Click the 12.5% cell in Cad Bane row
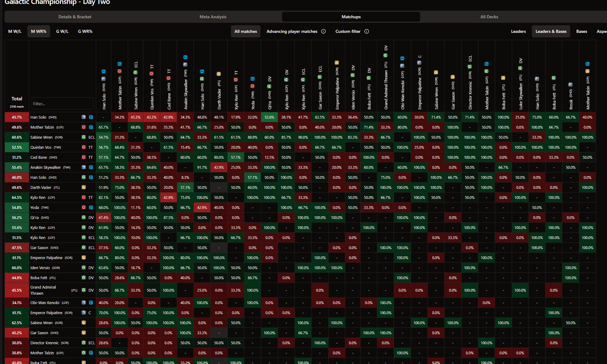 click(x=269, y=157)
